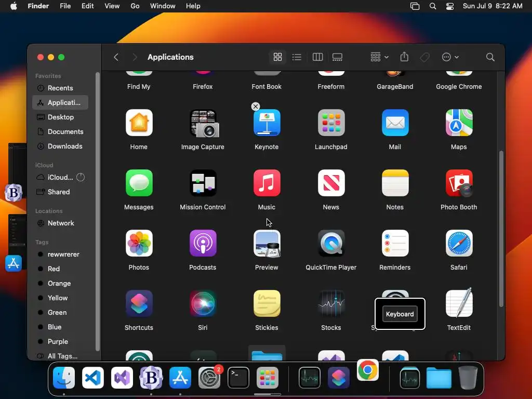Select the Image Capture app
The image size is (532, 399).
pyautogui.click(x=203, y=123)
